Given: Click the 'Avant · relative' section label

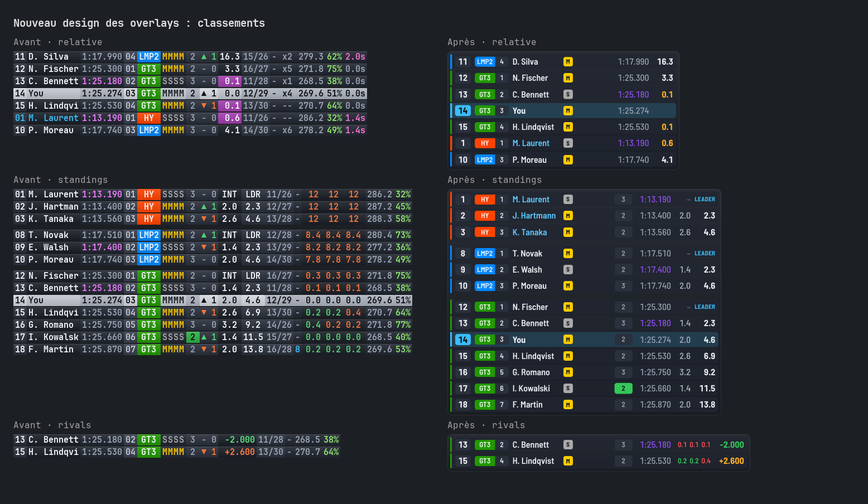Looking at the screenshot, I should coord(58,42).
